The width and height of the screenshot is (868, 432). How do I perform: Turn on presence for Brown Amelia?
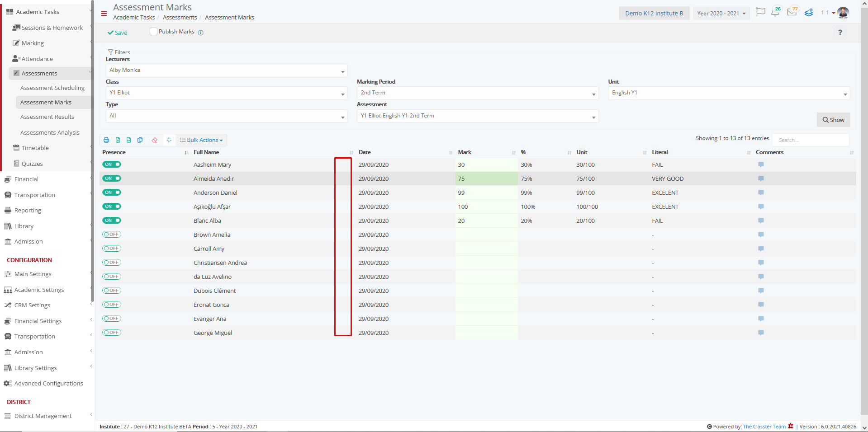pyautogui.click(x=112, y=235)
